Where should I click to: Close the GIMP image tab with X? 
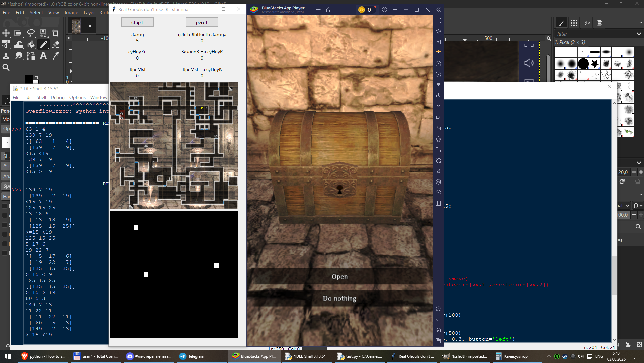tap(90, 26)
